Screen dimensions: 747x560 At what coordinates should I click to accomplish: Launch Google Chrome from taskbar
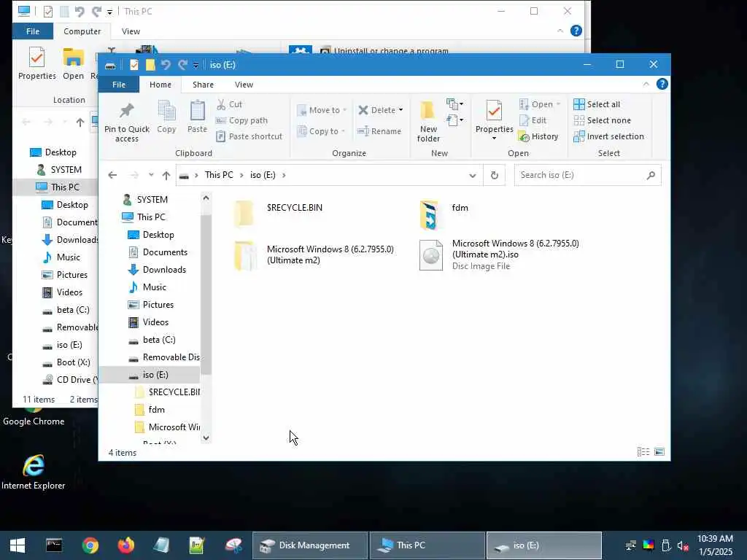90,545
